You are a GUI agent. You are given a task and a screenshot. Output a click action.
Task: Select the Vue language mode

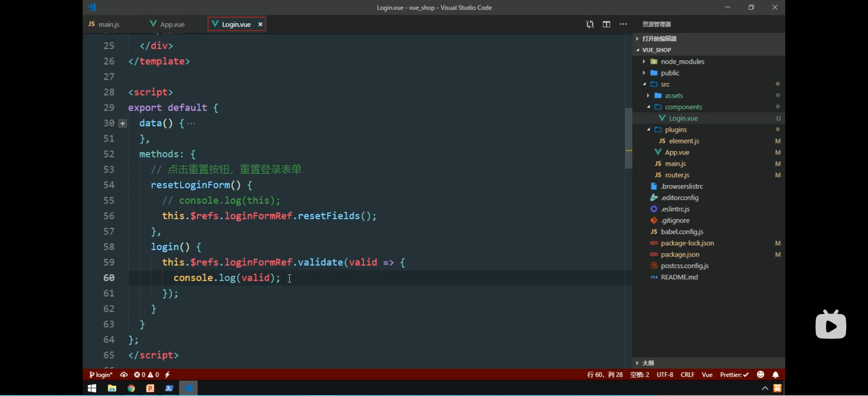click(707, 375)
